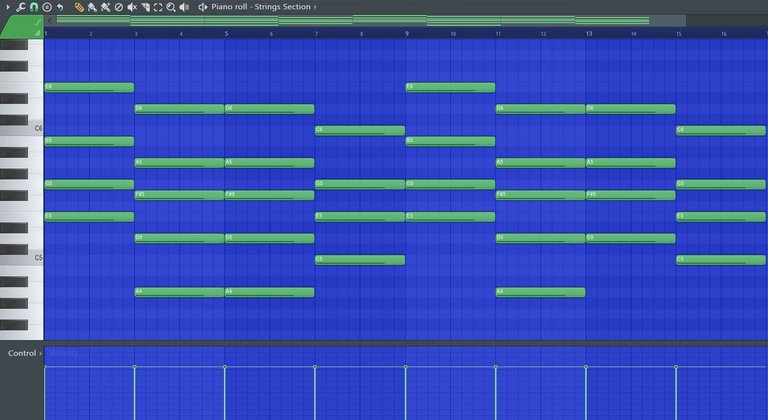Screen dimensions: 768x420
Task: Select the F#5 note at bar 13
Action: 630,195
